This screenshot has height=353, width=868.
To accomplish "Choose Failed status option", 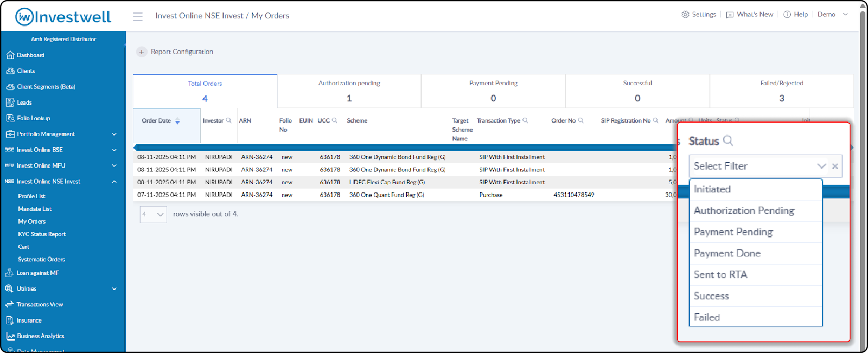I will coord(756,317).
